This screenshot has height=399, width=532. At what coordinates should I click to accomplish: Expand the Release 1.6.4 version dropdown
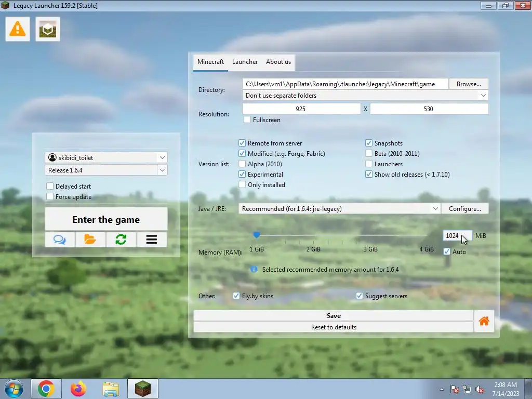point(162,170)
